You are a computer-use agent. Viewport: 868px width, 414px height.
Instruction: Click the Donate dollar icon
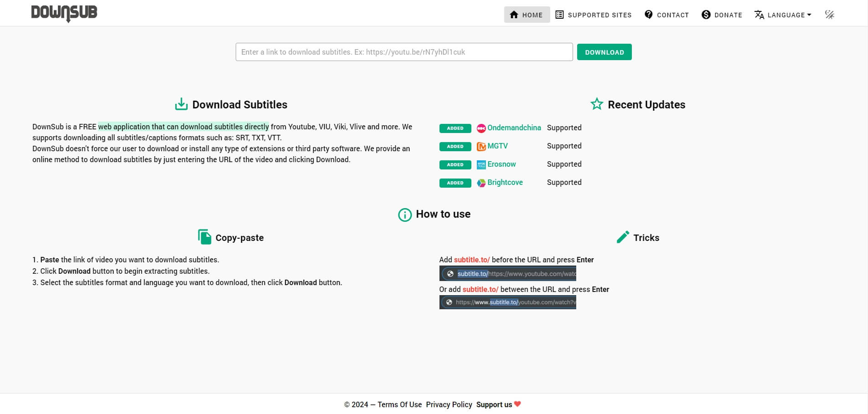(x=706, y=15)
